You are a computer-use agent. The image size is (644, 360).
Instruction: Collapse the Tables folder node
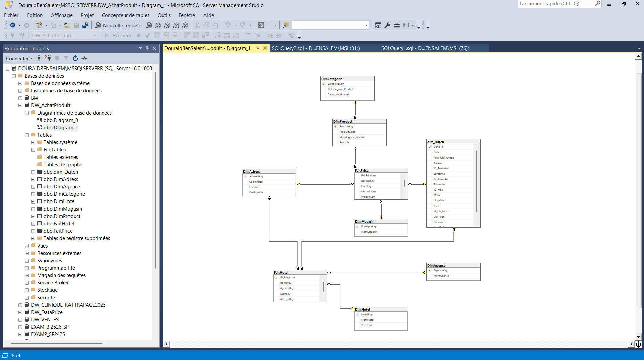pos(27,135)
